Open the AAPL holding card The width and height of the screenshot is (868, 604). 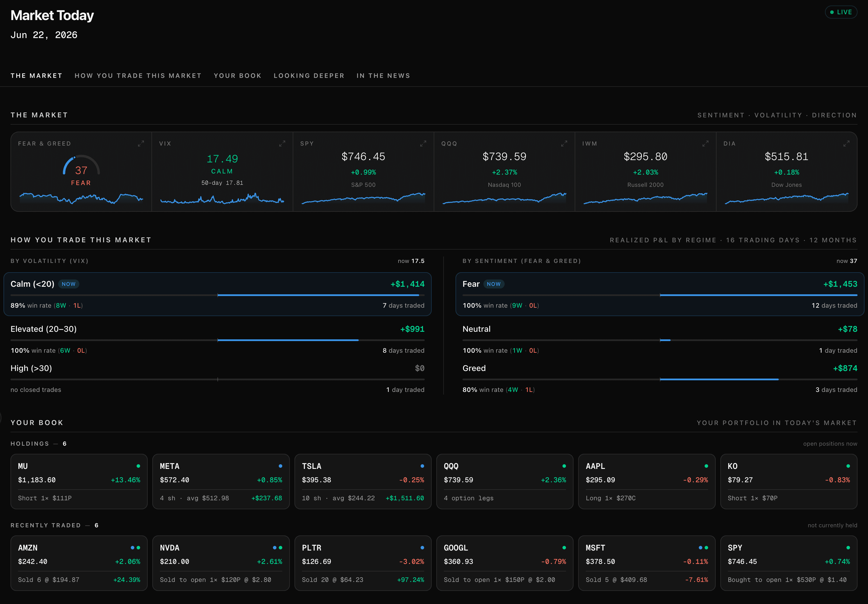[x=647, y=482]
